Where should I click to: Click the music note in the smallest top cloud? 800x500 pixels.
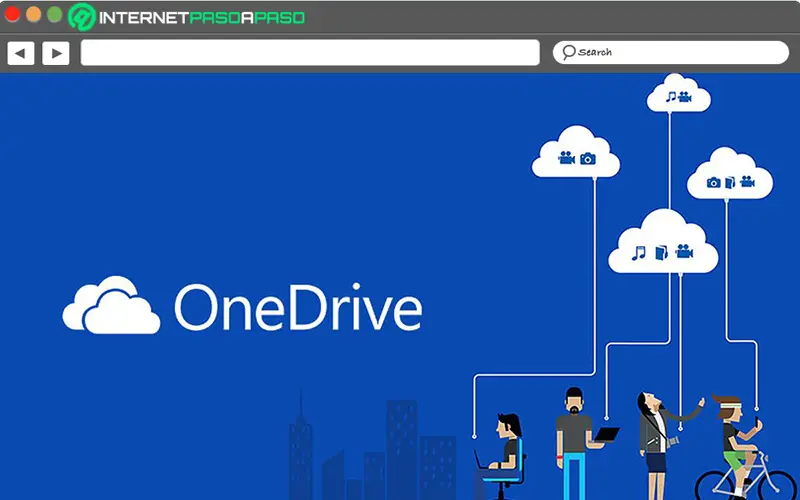(670, 96)
